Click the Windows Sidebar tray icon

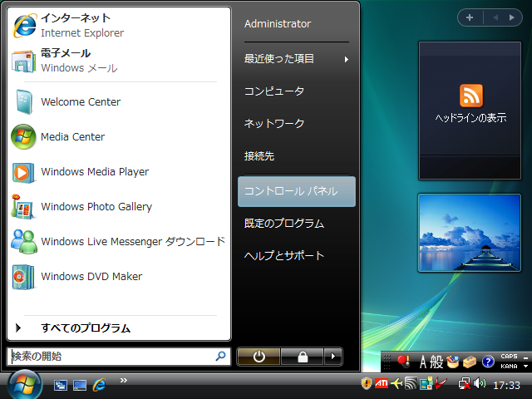tap(426, 384)
